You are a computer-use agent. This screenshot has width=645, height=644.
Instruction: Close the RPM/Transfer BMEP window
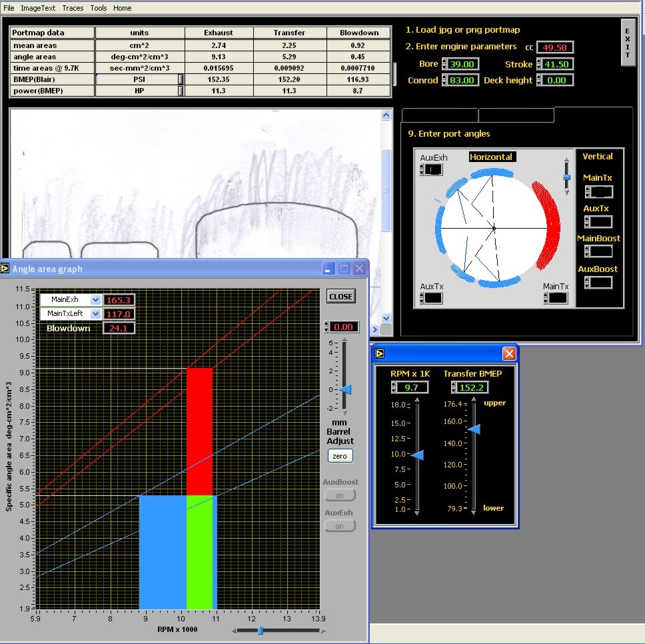[509, 353]
